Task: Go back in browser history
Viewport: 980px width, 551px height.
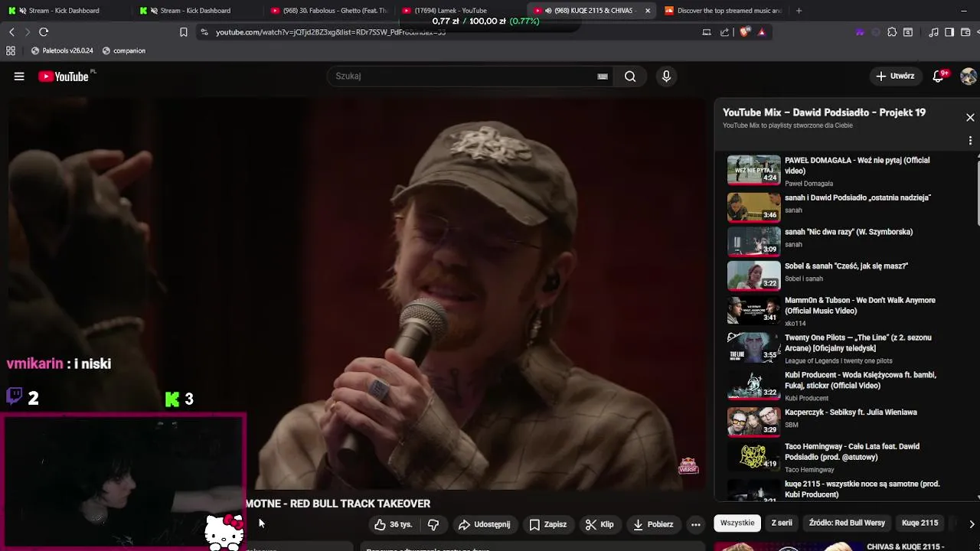Action: 11,32
